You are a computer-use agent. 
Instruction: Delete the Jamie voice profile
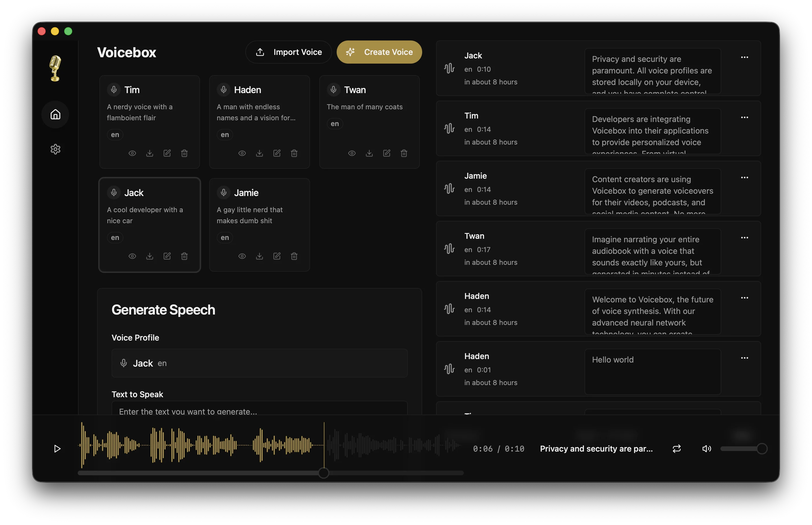(x=294, y=256)
